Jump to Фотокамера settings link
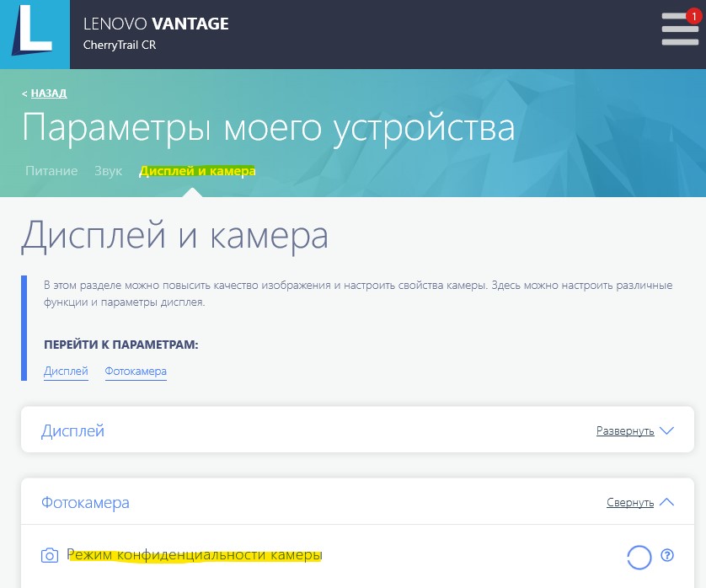 (x=136, y=372)
